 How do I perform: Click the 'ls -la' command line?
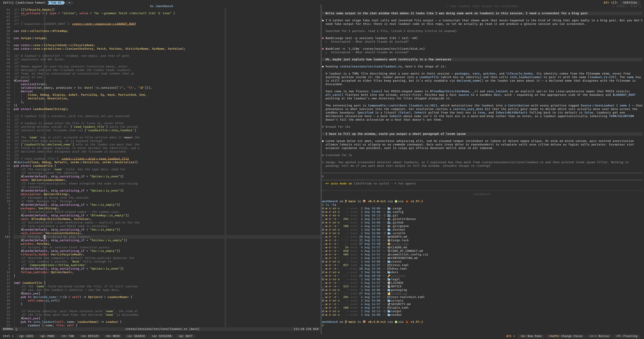329,205
